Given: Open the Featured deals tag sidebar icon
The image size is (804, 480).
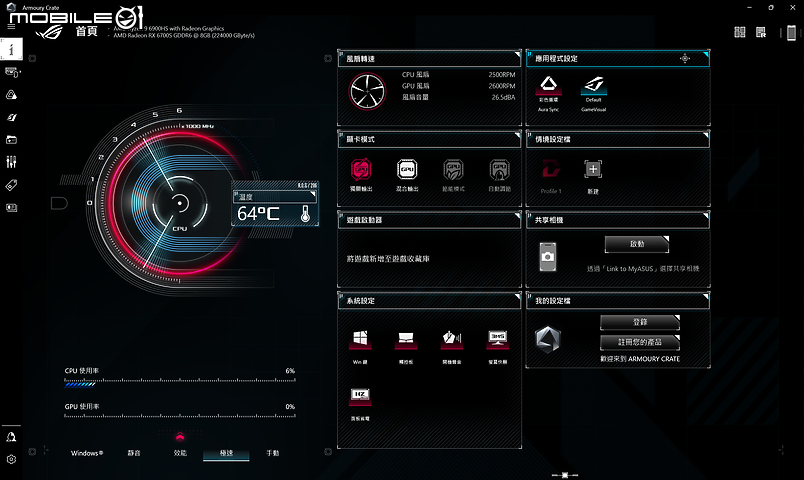Looking at the screenshot, I should click(x=11, y=185).
